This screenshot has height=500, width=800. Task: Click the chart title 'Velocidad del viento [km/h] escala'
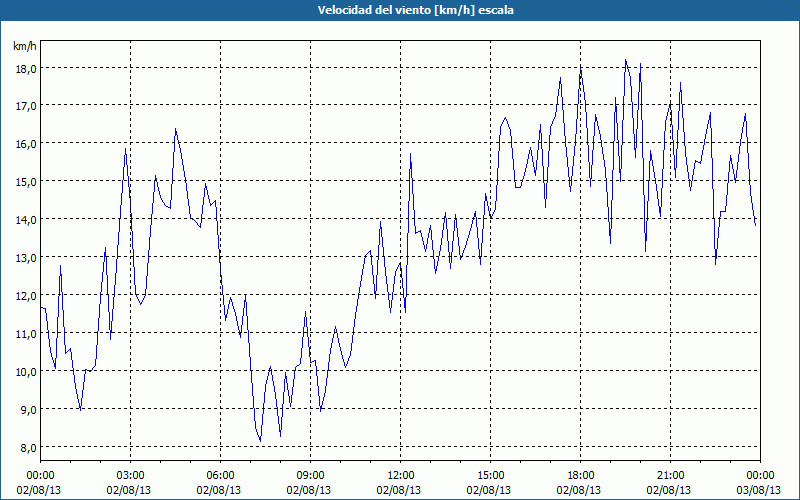point(415,10)
